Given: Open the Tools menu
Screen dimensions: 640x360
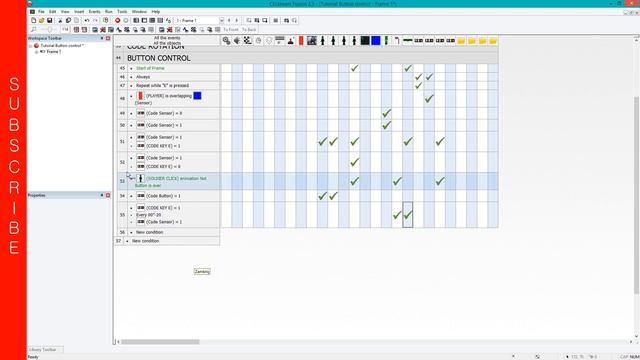Looking at the screenshot, I should tap(122, 12).
